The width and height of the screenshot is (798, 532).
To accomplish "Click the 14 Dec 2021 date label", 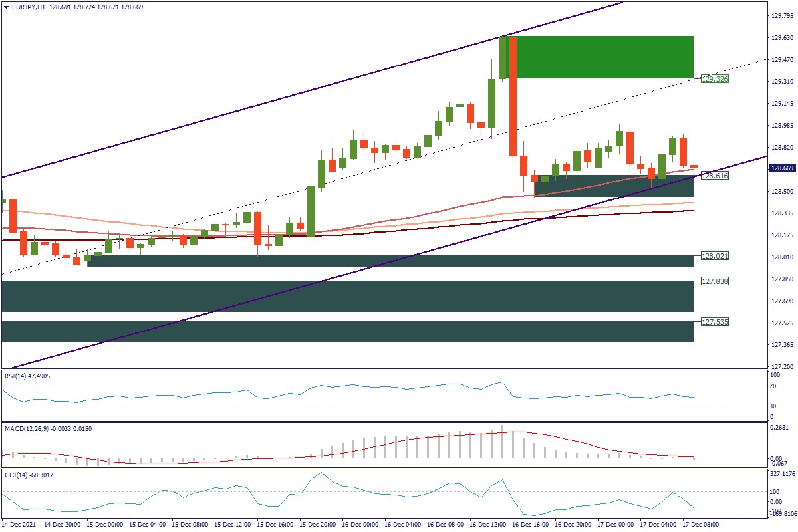I will point(20,525).
